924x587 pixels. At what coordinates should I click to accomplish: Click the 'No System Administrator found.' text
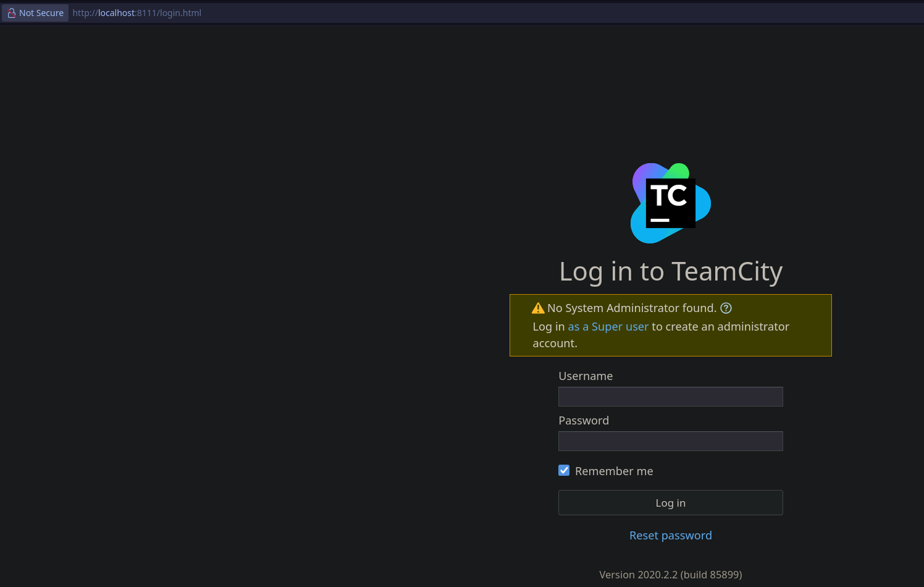pos(632,308)
